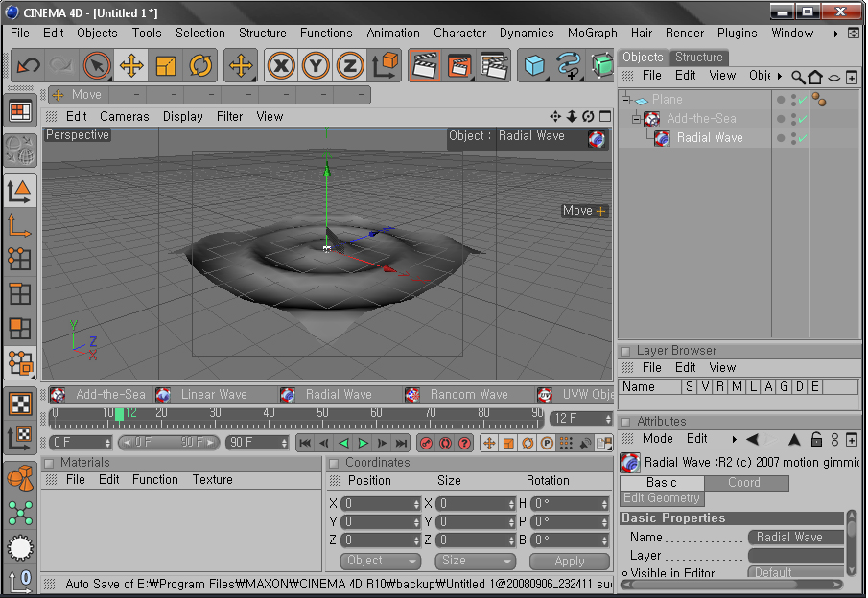Select the Live Selection tool

pyautogui.click(x=97, y=66)
